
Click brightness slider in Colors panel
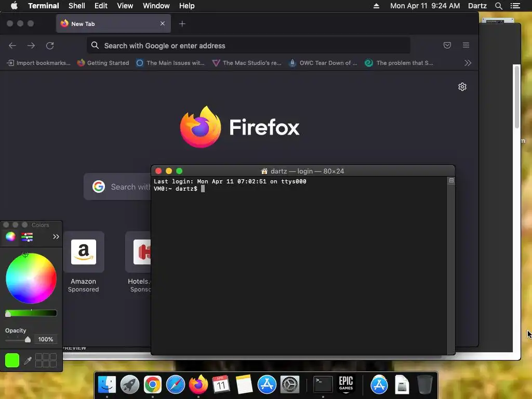point(31,313)
